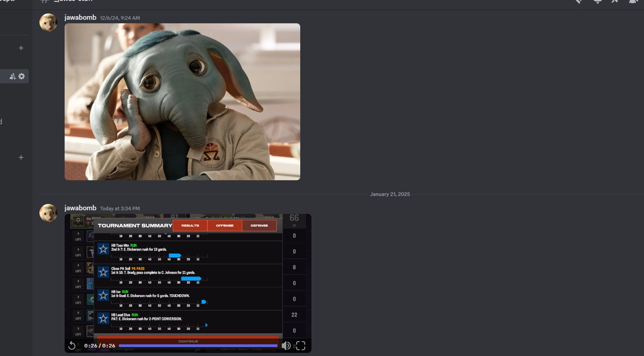Replay the video with the circular arrow
The image size is (644, 356).
(x=72, y=346)
